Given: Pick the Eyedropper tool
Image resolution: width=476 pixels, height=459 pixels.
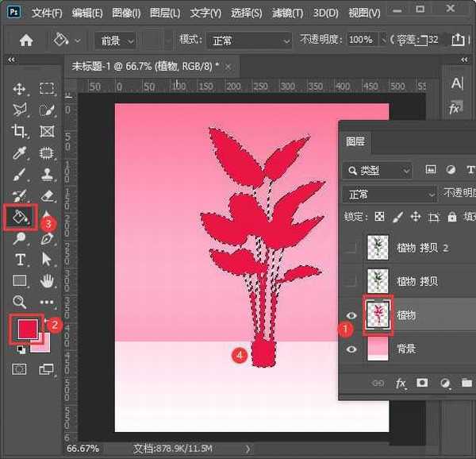Looking at the screenshot, I should 20,152.
